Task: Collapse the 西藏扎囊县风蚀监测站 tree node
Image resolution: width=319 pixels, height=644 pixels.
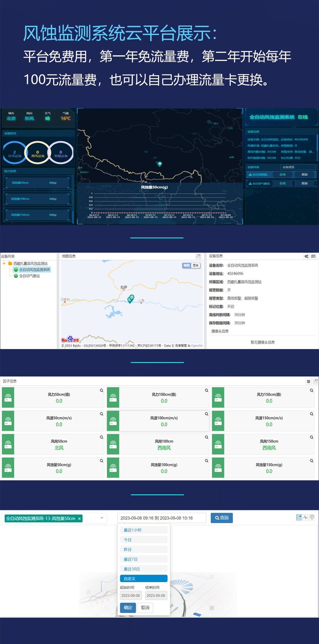Action: (x=4, y=263)
